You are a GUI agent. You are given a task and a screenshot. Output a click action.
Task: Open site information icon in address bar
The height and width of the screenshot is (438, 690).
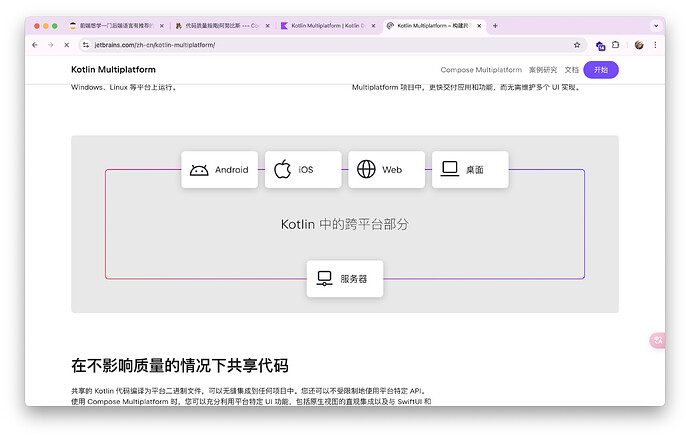pos(86,45)
